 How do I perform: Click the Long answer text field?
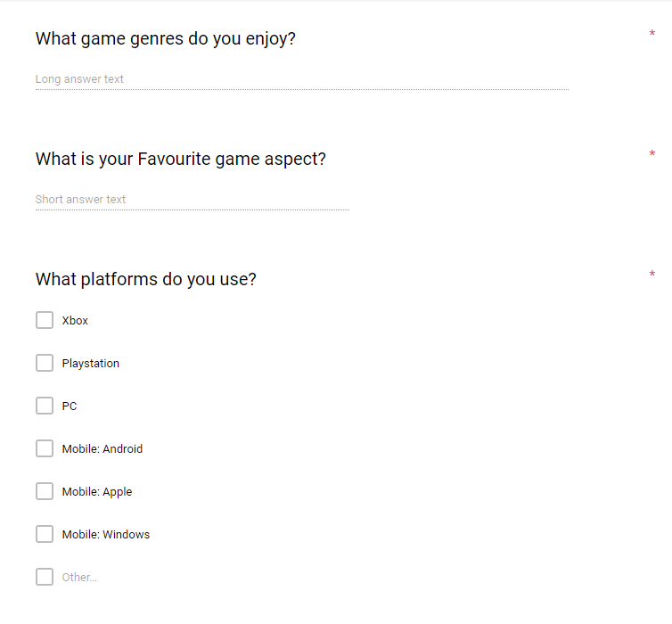coord(302,79)
